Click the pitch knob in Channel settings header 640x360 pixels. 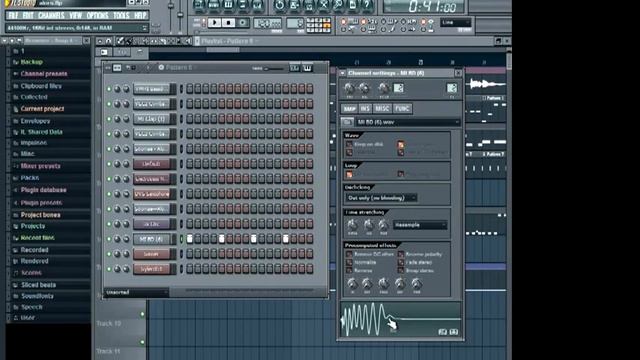[x=383, y=88]
